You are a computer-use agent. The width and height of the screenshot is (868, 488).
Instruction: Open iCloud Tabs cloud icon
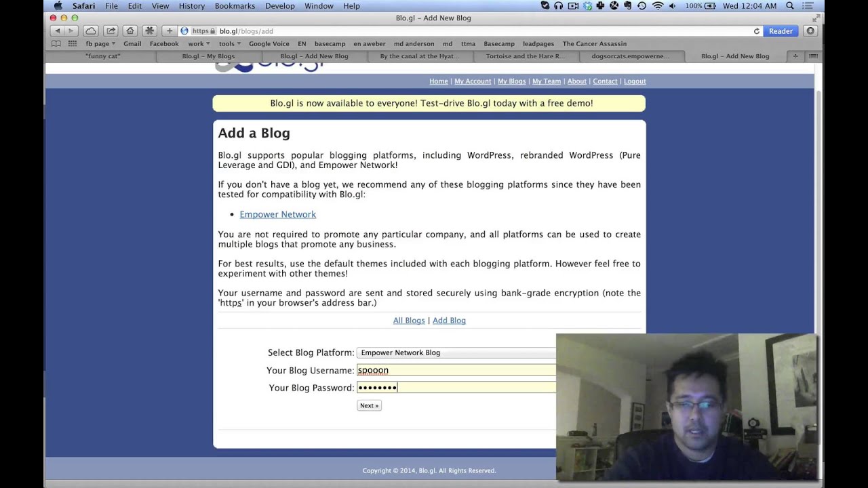91,31
